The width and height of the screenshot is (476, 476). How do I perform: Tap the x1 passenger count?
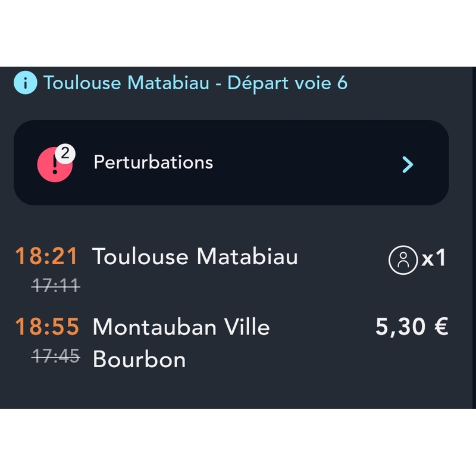pos(433,259)
